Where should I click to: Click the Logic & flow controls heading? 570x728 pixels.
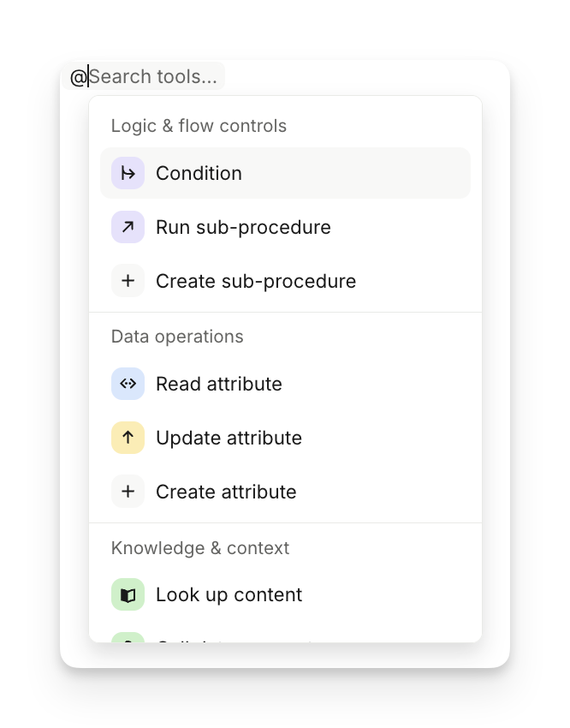click(x=199, y=126)
